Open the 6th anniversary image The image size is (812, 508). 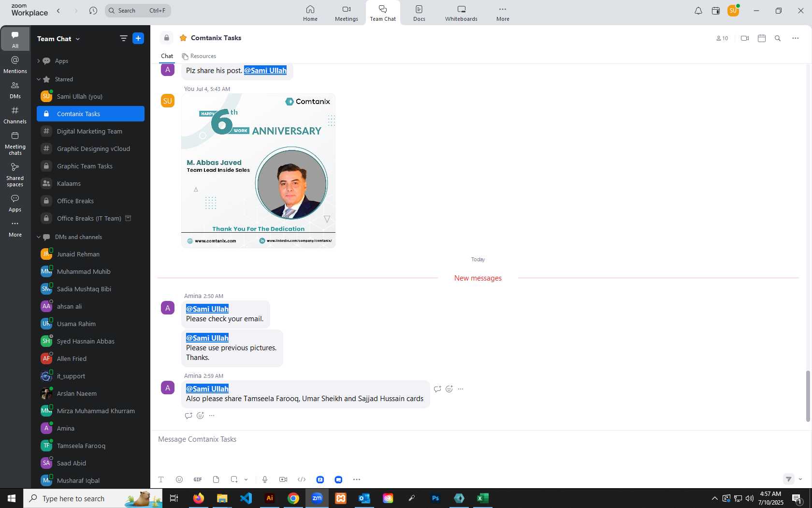tap(258, 171)
